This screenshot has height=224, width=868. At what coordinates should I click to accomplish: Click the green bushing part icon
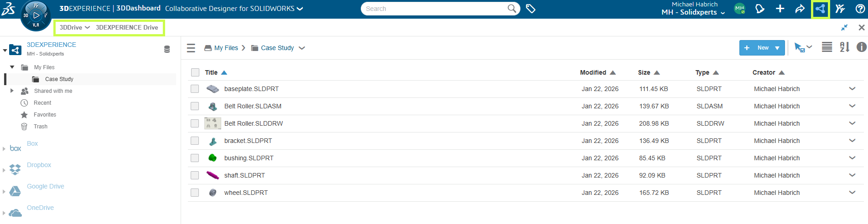click(213, 158)
